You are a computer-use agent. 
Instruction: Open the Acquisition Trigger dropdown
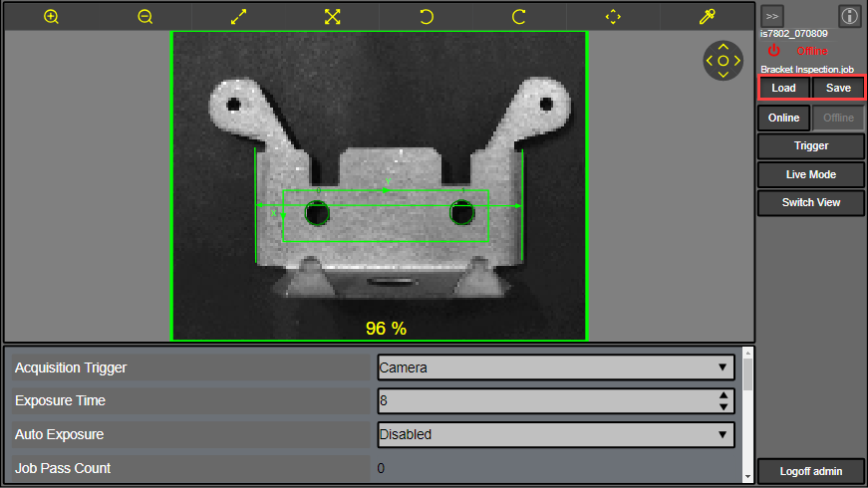555,367
